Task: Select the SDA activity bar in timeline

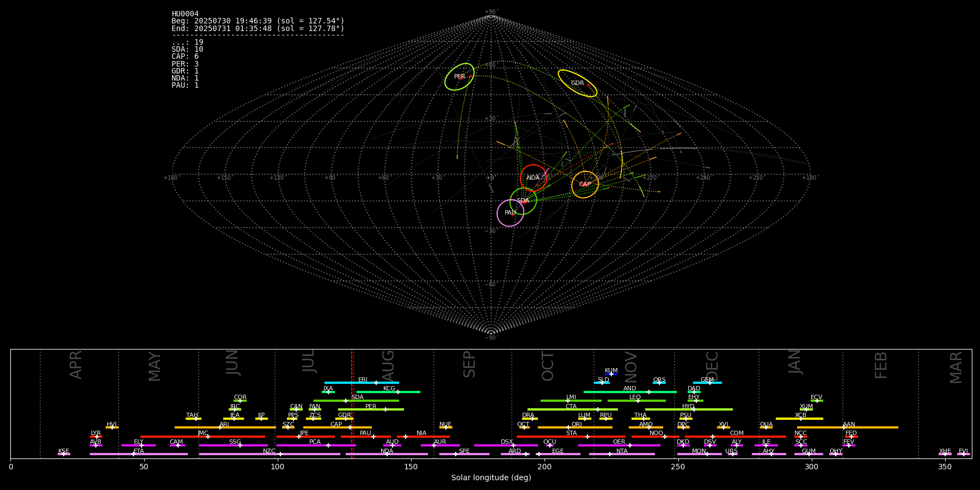Action: 356,401
